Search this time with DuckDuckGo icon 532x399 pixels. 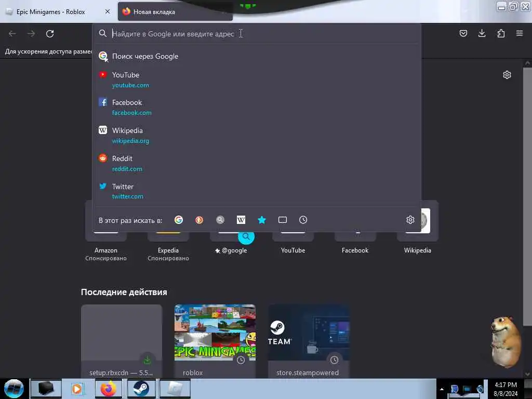point(199,220)
